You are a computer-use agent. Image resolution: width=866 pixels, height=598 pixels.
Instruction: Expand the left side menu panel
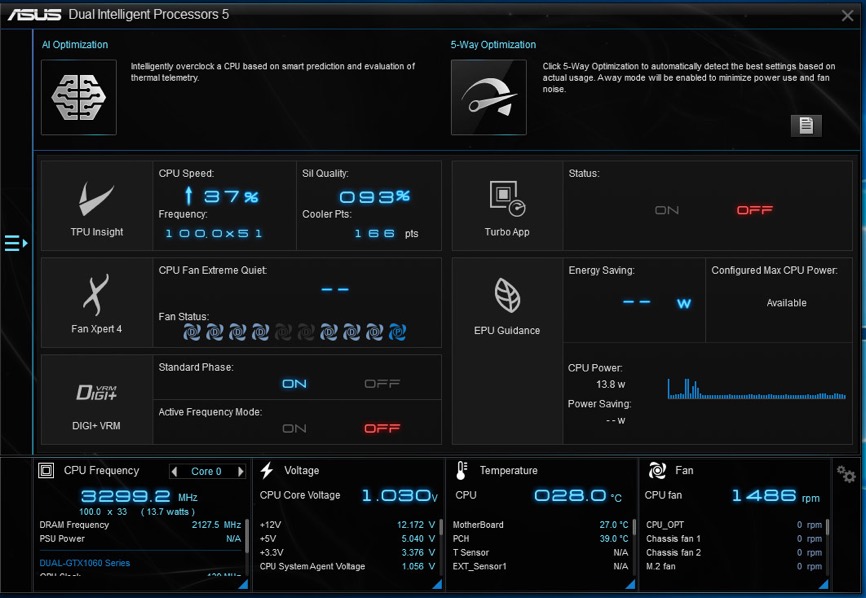pyautogui.click(x=16, y=243)
